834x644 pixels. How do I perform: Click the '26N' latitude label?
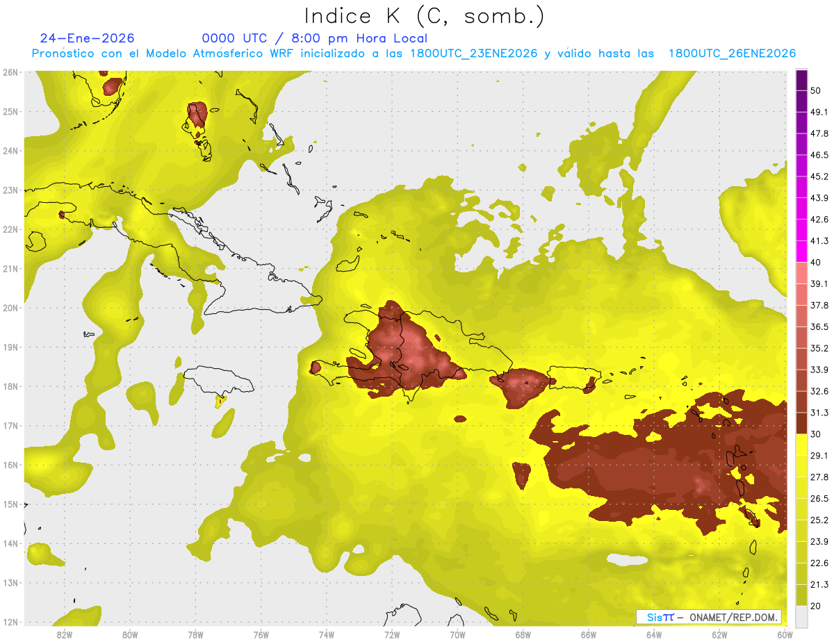click(10, 72)
